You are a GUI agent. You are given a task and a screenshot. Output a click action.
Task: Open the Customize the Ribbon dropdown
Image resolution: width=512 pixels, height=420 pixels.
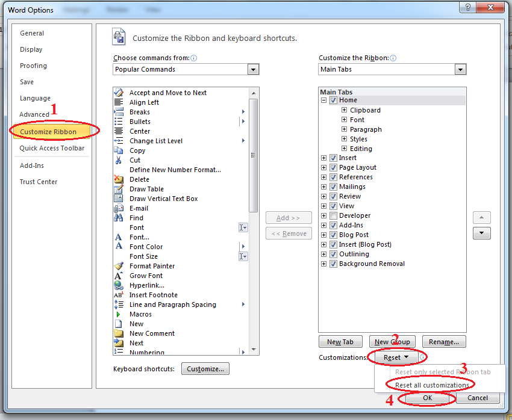[x=460, y=69]
